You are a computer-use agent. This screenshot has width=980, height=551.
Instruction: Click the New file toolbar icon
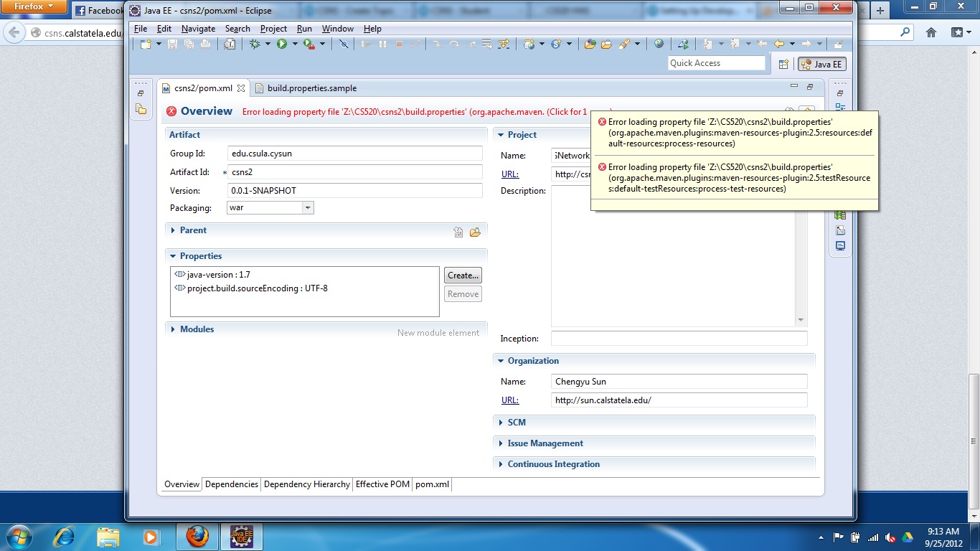[146, 44]
